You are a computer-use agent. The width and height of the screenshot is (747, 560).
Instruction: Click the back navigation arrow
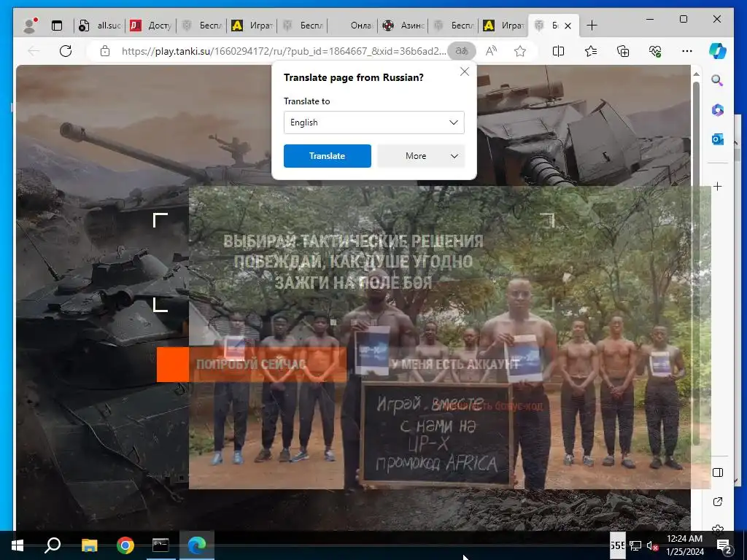[x=34, y=51]
